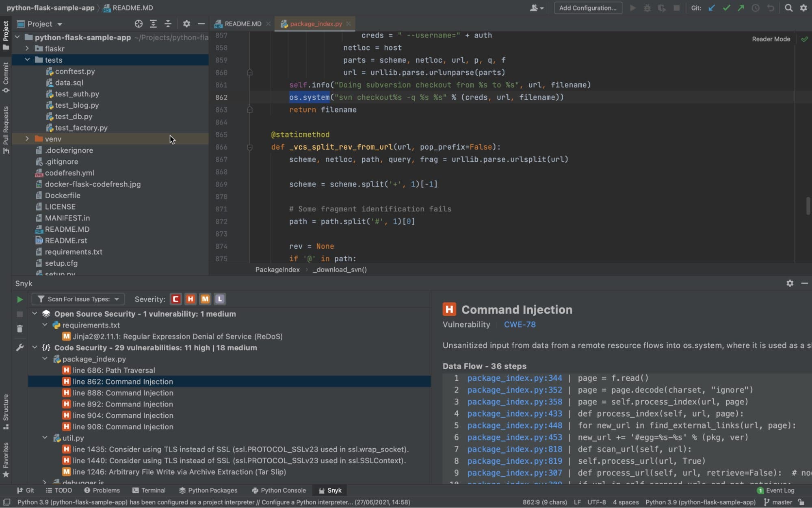Open the Scan For Issue Types dropdown
812x508 pixels.
point(78,299)
